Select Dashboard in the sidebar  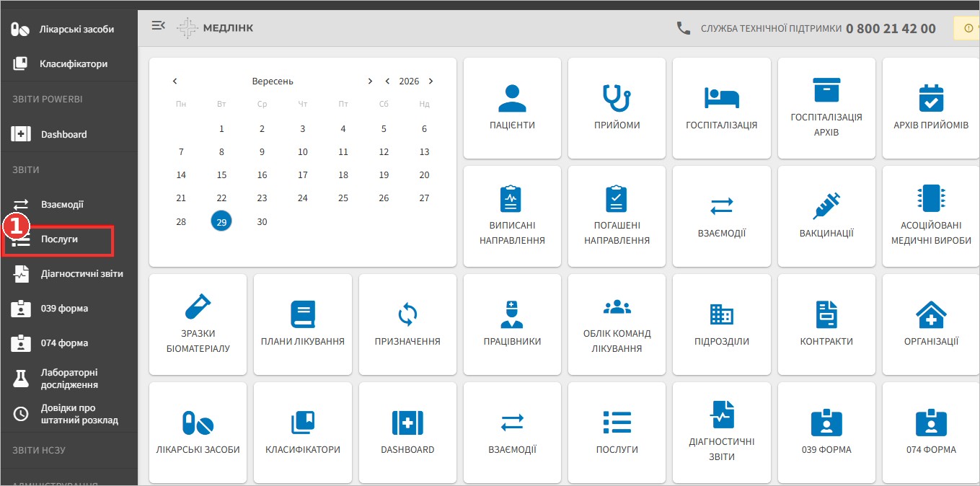pyautogui.click(x=69, y=134)
